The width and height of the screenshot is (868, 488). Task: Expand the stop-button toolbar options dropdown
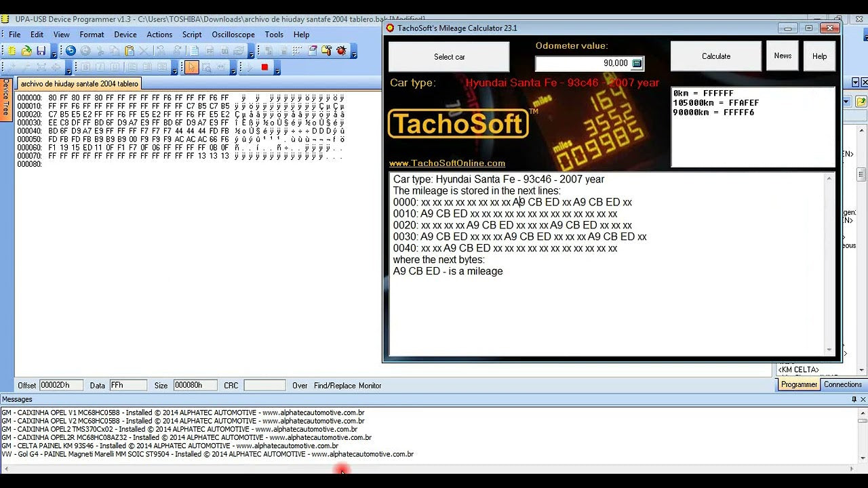point(278,69)
